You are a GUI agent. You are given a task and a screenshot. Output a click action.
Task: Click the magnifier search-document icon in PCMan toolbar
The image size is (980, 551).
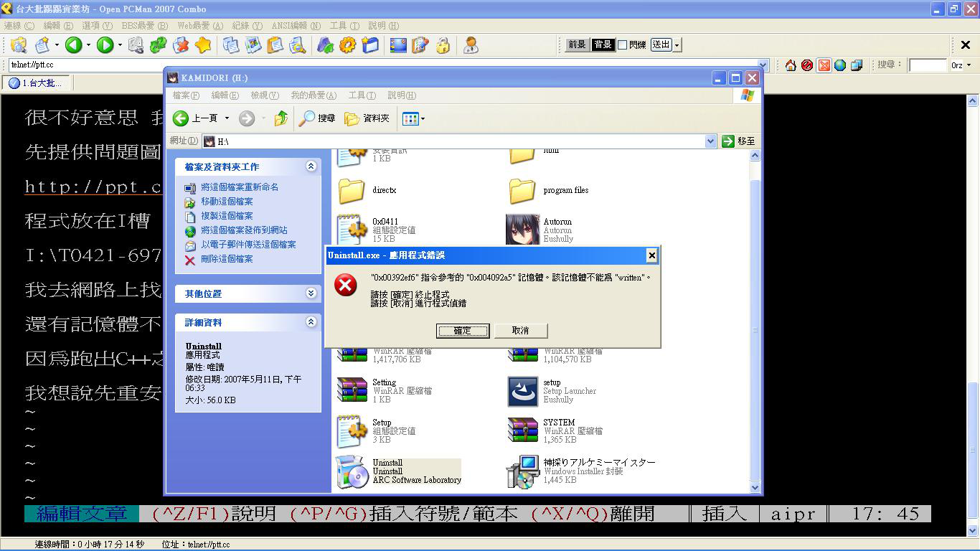click(x=297, y=45)
